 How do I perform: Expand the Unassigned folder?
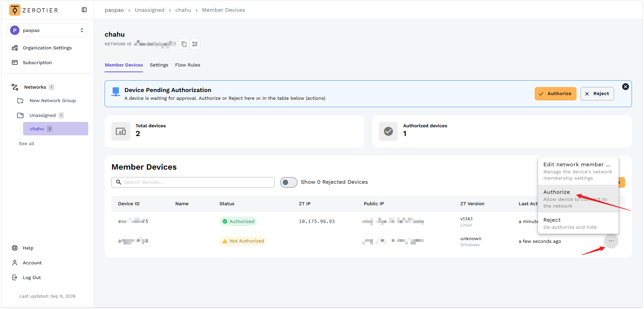43,115
